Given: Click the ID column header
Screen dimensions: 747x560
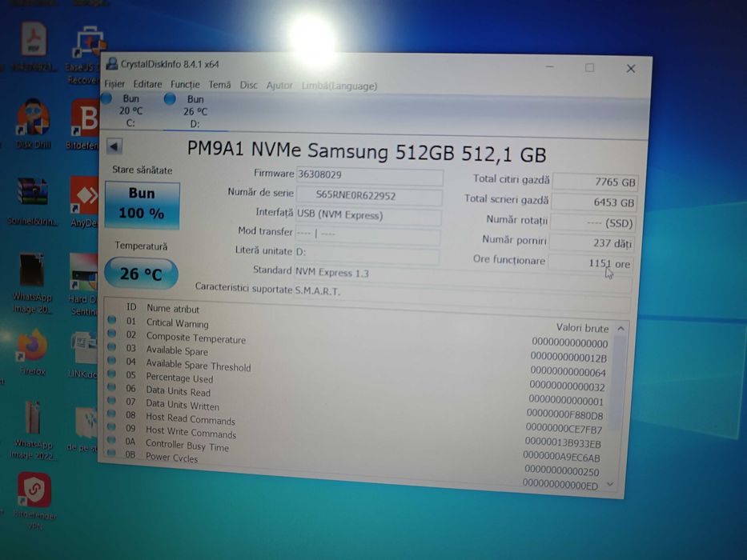Looking at the screenshot, I should pyautogui.click(x=131, y=307).
